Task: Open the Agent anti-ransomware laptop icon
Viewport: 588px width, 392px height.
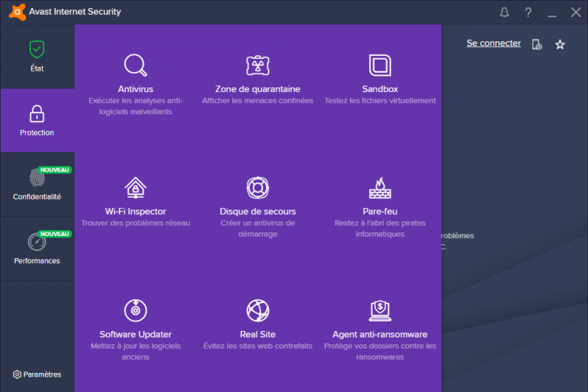Action: [380, 310]
